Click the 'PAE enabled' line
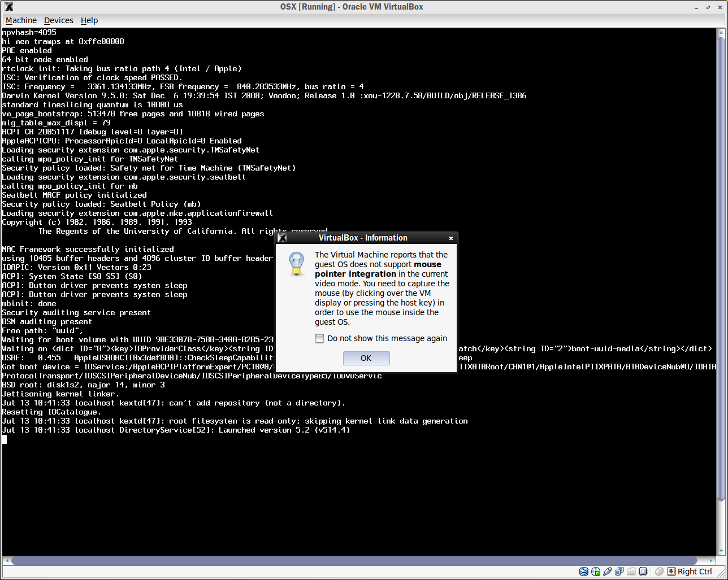Screen dimensions: 728x580 click(x=27, y=50)
